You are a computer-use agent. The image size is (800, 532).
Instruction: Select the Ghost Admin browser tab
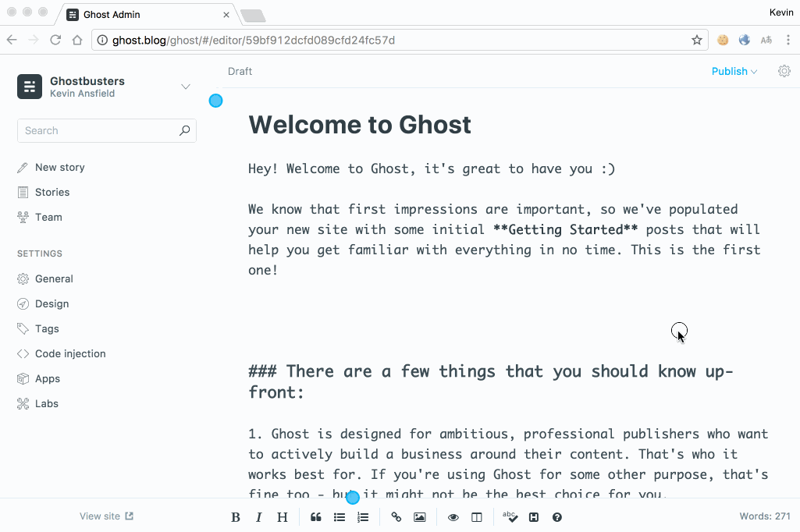click(148, 14)
